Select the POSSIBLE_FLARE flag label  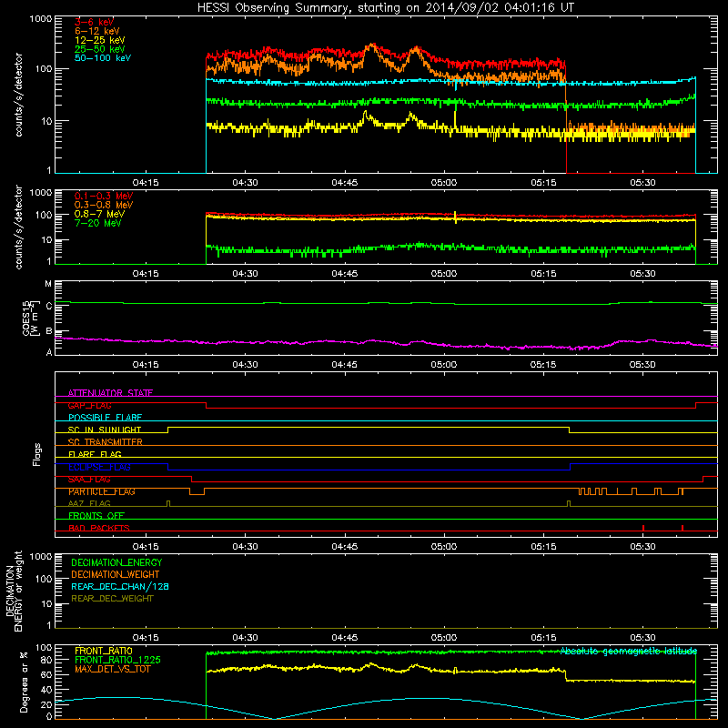(105, 418)
